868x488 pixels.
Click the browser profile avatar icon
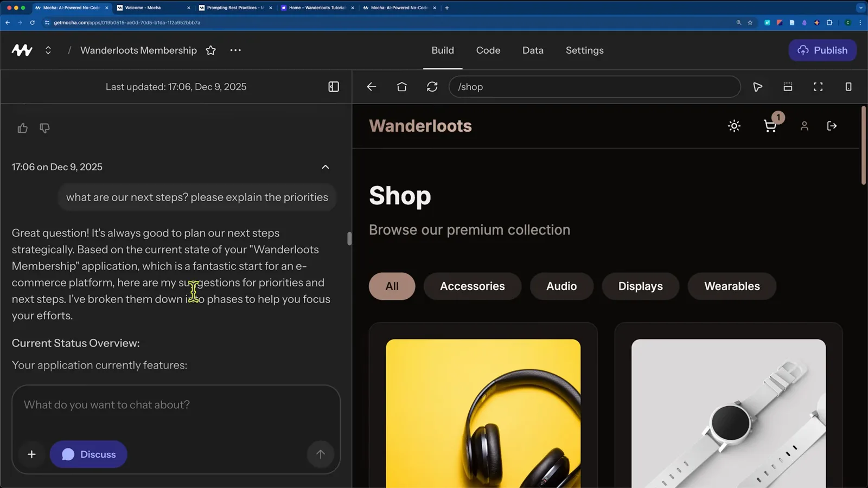[x=847, y=23]
